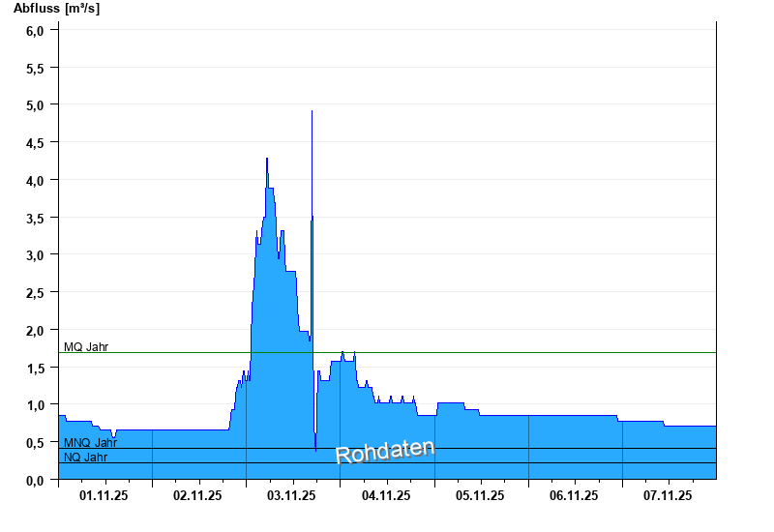
Task: Click the 'NQ Jahr' line label
Action: coord(85,457)
